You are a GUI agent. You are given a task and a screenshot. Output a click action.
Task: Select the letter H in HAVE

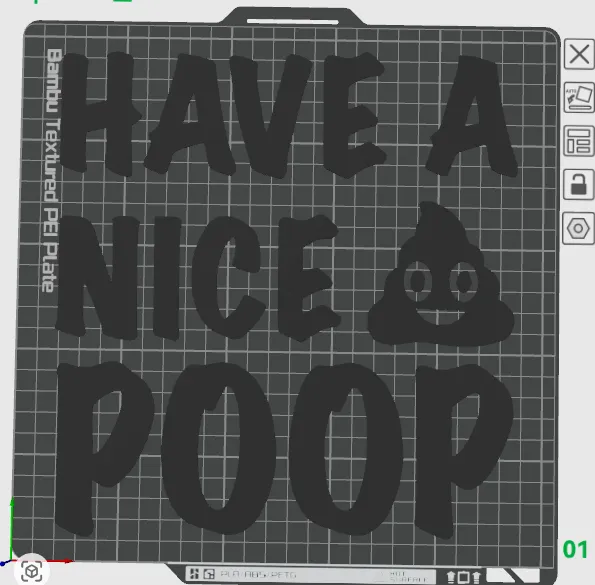click(98, 114)
